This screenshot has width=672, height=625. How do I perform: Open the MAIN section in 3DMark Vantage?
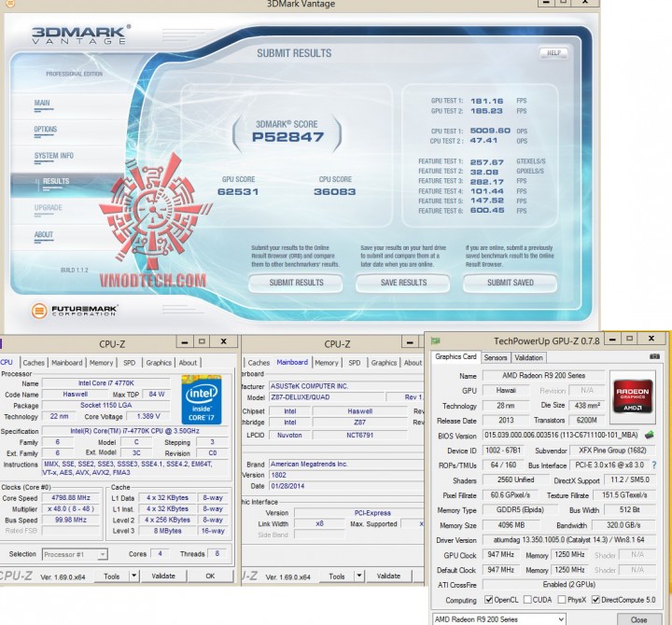[x=42, y=103]
